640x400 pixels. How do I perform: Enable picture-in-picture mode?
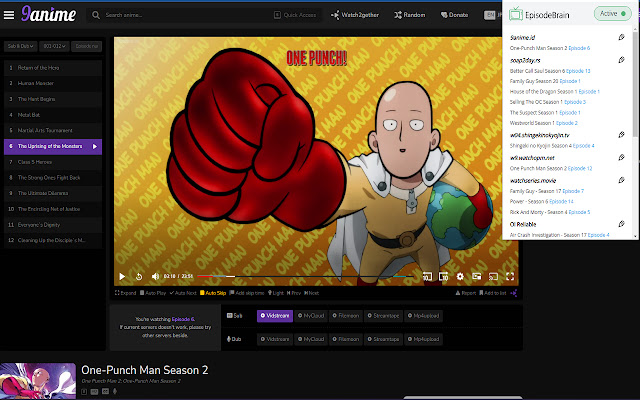click(477, 277)
